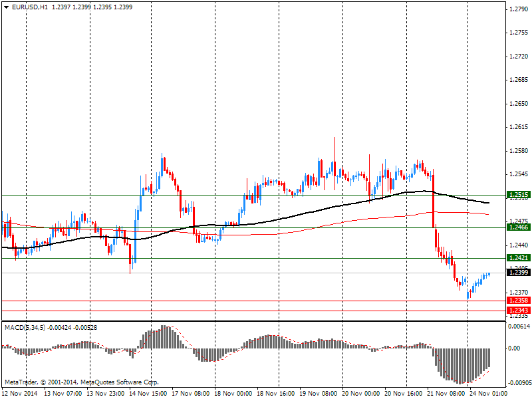Click the 0.00 MACD zero scale label
The image size is (532, 399).
click(x=514, y=348)
